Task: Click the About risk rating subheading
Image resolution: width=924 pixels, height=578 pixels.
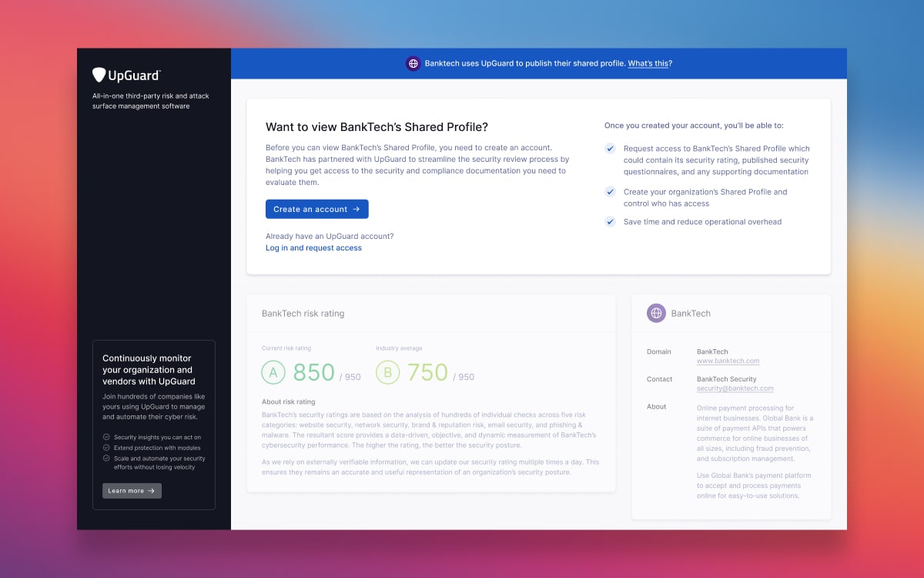Action: [x=289, y=402]
